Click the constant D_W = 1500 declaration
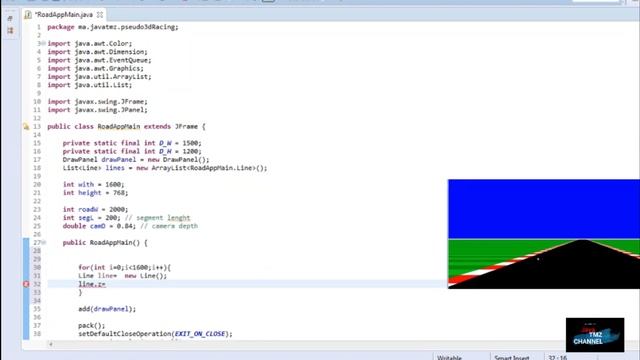This screenshot has height=360, width=640. [x=132, y=143]
